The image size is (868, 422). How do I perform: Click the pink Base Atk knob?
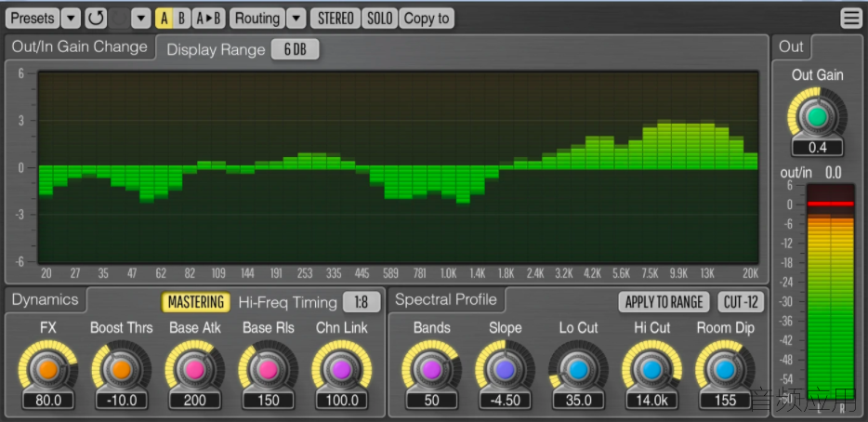point(195,369)
